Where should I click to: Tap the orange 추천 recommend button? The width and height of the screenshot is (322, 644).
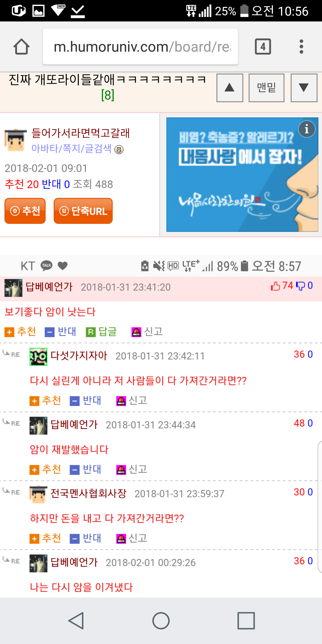pos(25,211)
